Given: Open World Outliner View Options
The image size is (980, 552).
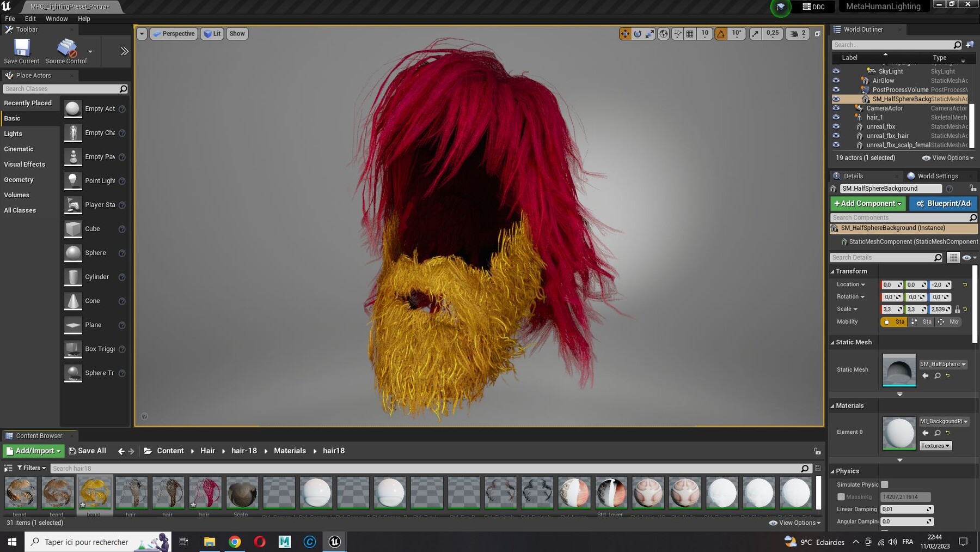Looking at the screenshot, I should 948,158.
